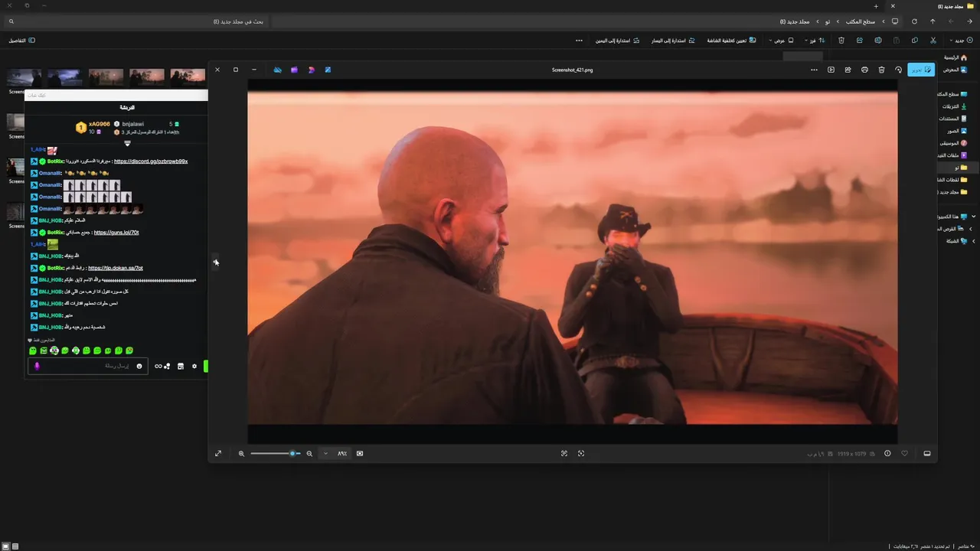Open the zoom percentage dropdown

click(x=325, y=454)
